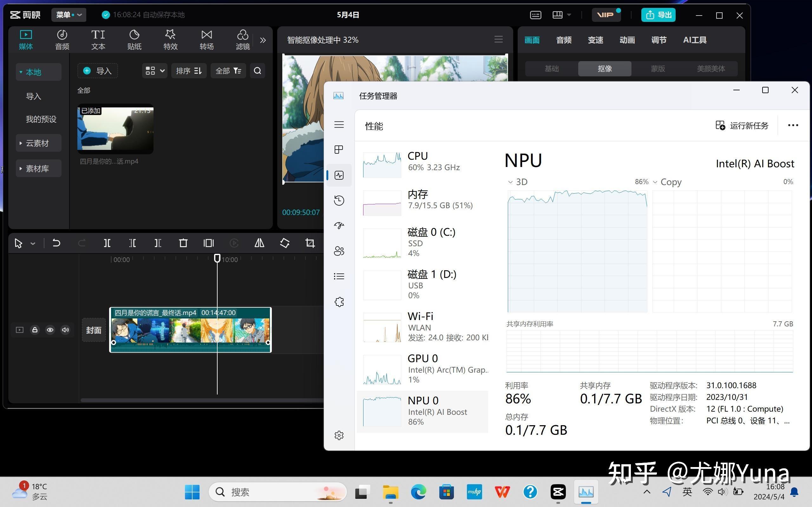812x507 pixels.
Task: Open the search icon in media library
Action: click(257, 71)
